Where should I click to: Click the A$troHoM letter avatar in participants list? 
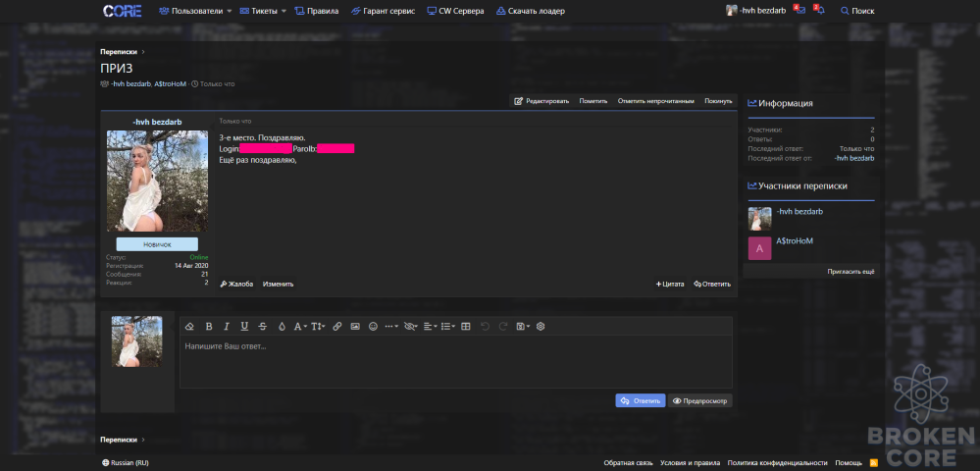pos(759,248)
